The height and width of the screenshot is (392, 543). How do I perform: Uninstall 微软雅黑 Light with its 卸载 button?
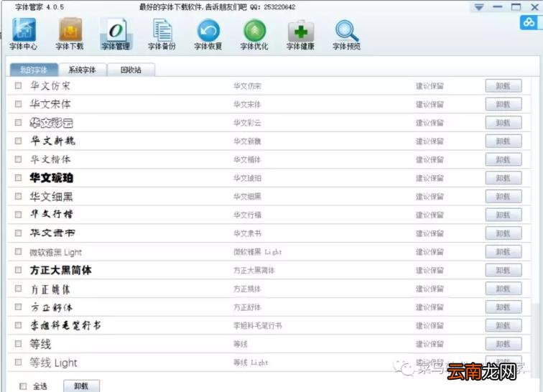(503, 252)
